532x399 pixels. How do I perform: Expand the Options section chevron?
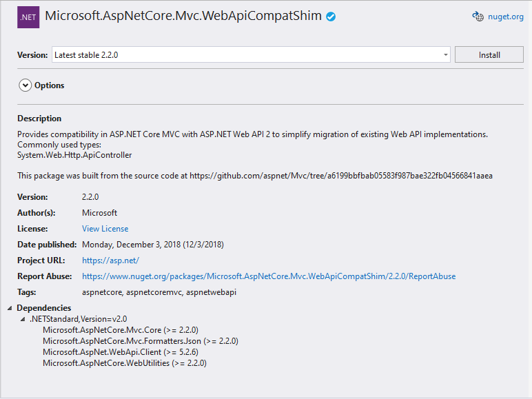(25, 85)
